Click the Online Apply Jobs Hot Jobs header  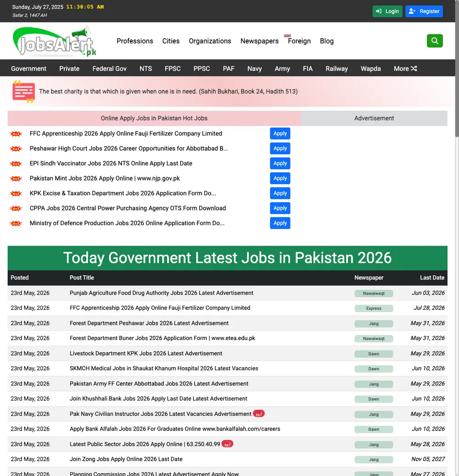(x=154, y=118)
